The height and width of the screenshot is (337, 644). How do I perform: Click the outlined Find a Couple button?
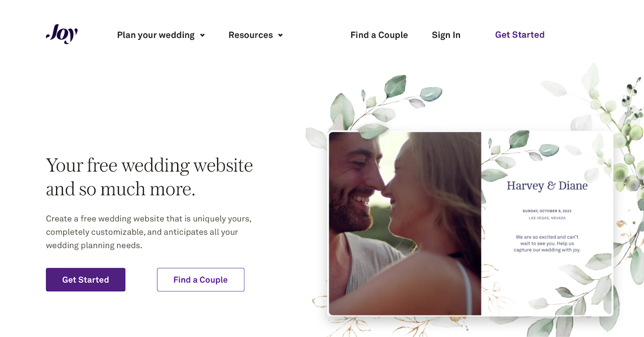(x=200, y=279)
